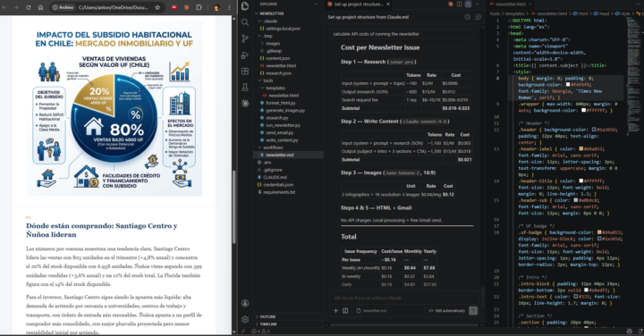Open generate_images.py in Explorer
This screenshot has height=336, width=644.
pyautogui.click(x=285, y=110)
